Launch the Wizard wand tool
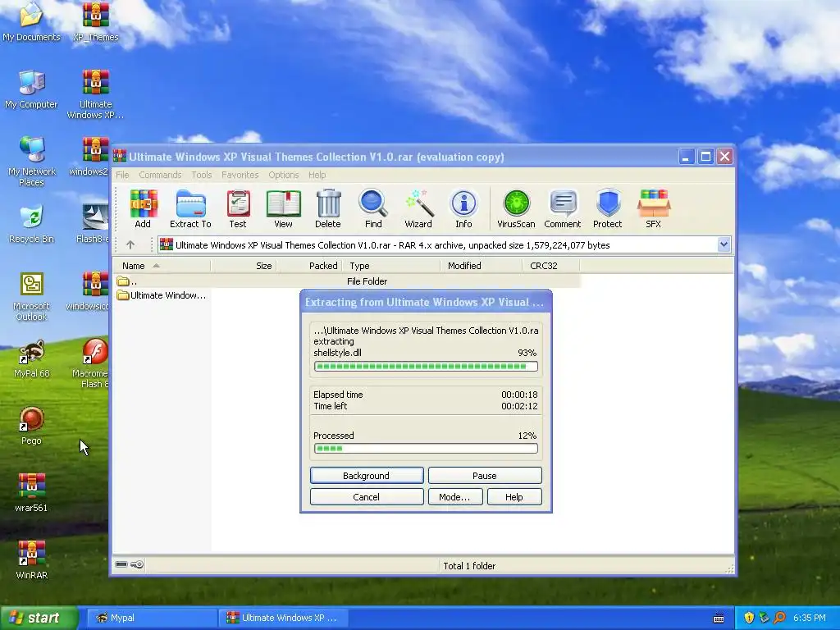The image size is (840, 630). point(418,208)
